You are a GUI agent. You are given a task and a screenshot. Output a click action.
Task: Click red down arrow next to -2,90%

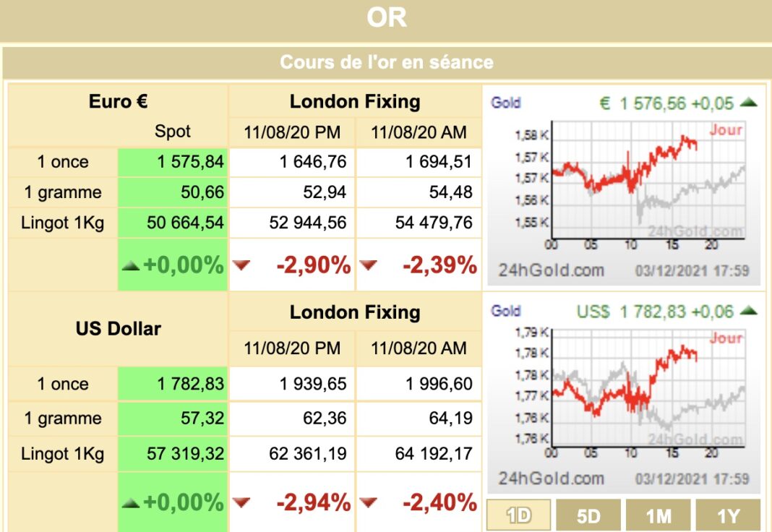coord(241,265)
